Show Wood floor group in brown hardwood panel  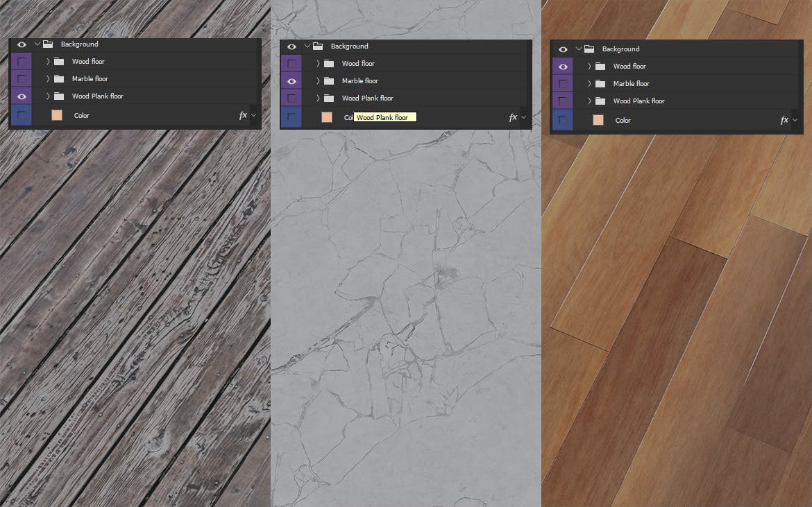563,66
